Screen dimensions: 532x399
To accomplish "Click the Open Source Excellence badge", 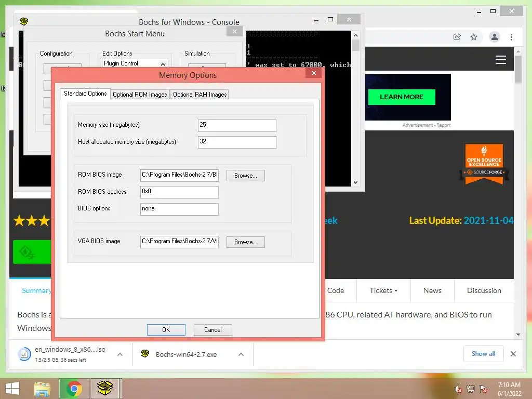I will pos(484,164).
